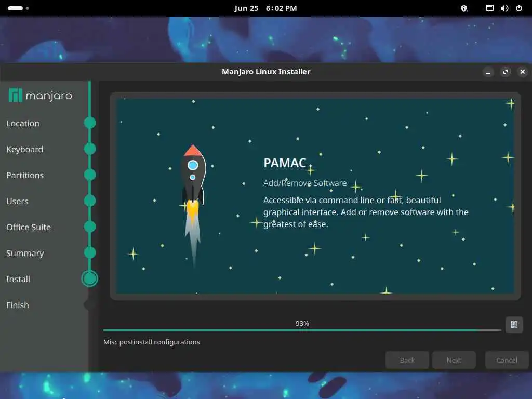
Task: Click the Next button
Action: point(454,360)
